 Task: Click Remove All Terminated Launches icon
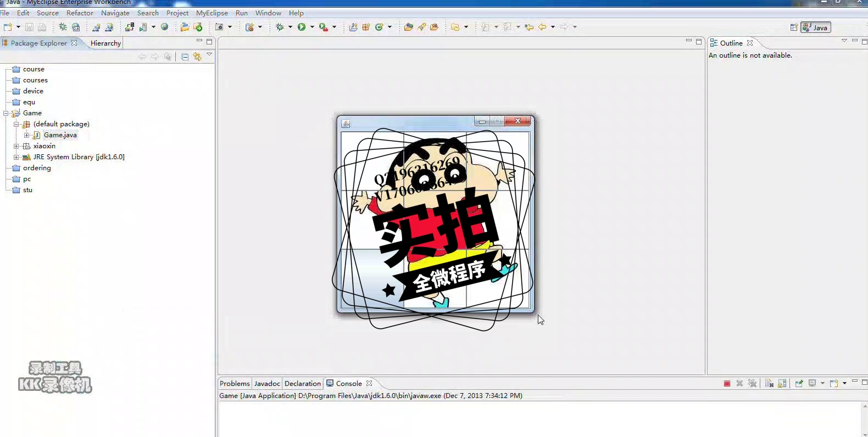click(753, 383)
